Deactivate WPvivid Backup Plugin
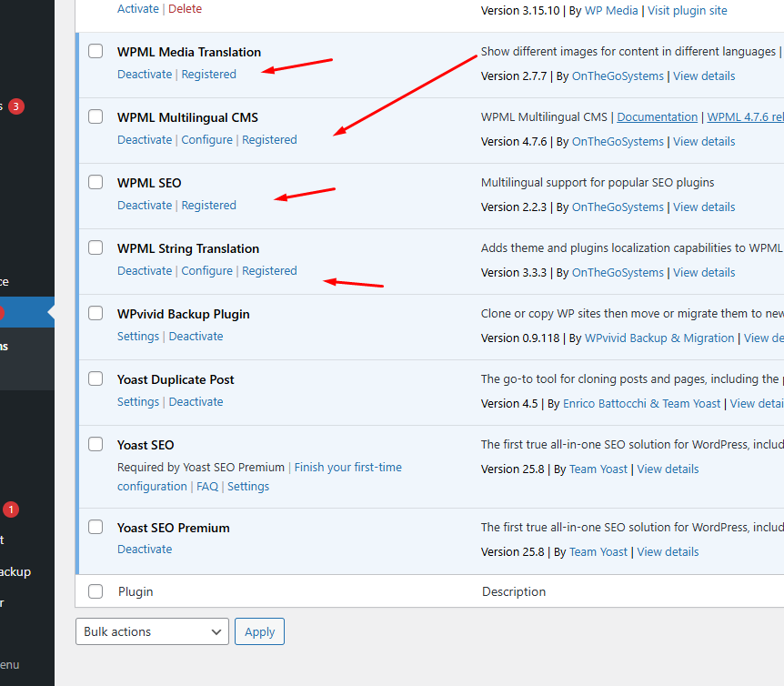Screen dimensions: 784x686 [196, 336]
